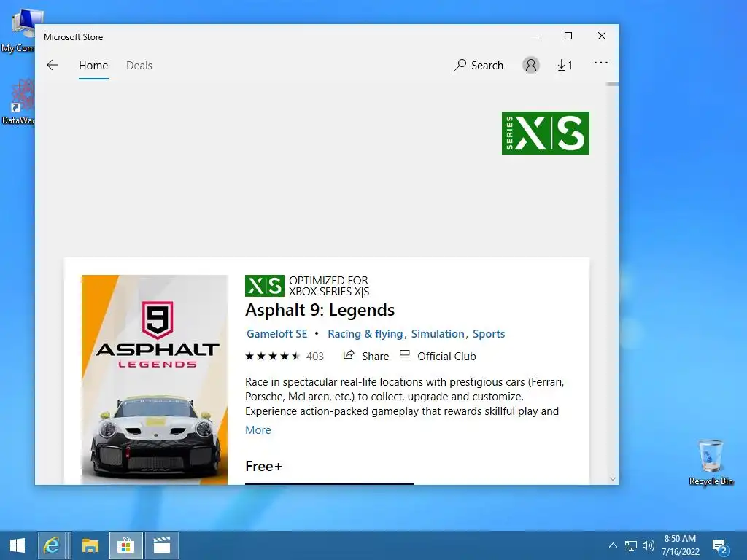The width and height of the screenshot is (747, 560).
Task: Open the See more ellipsis menu
Action: point(601,63)
